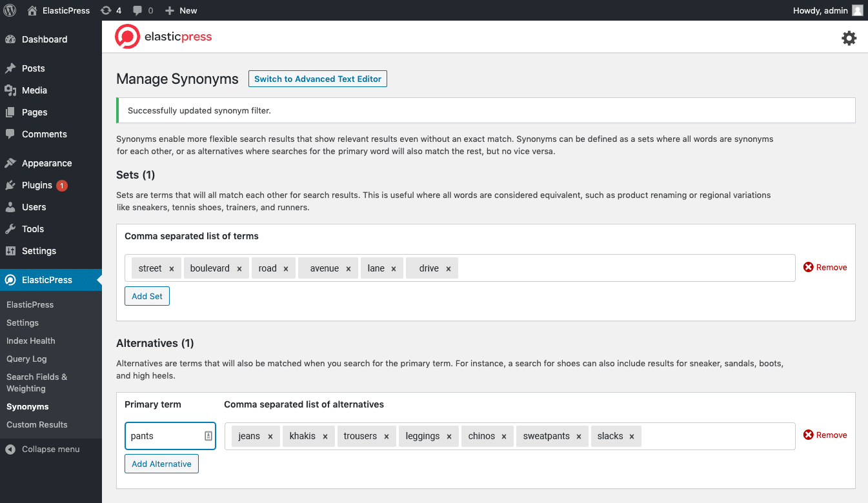Image resolution: width=868 pixels, height=503 pixels.
Task: Remove the entire street synonym set
Action: 825,268
